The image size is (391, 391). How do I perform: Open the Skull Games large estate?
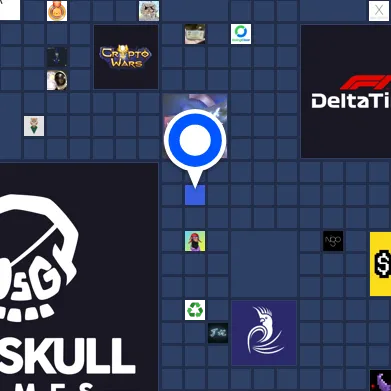pyautogui.click(x=79, y=277)
